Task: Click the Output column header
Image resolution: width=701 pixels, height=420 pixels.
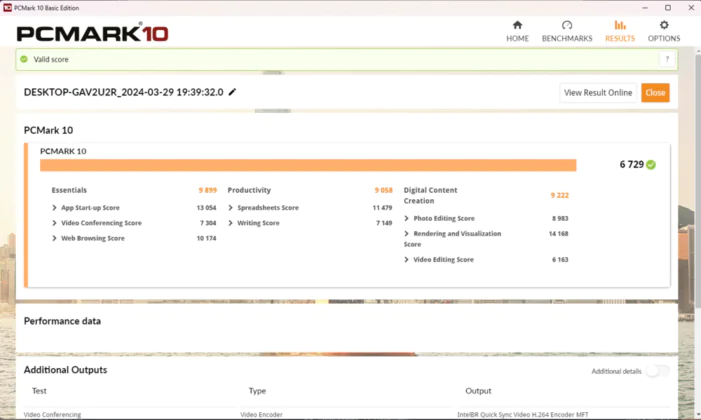Action: pos(478,391)
